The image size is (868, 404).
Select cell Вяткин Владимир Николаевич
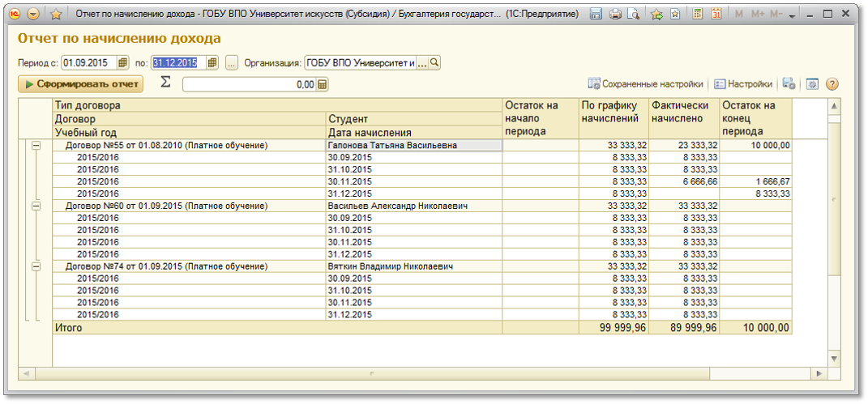[414, 266]
